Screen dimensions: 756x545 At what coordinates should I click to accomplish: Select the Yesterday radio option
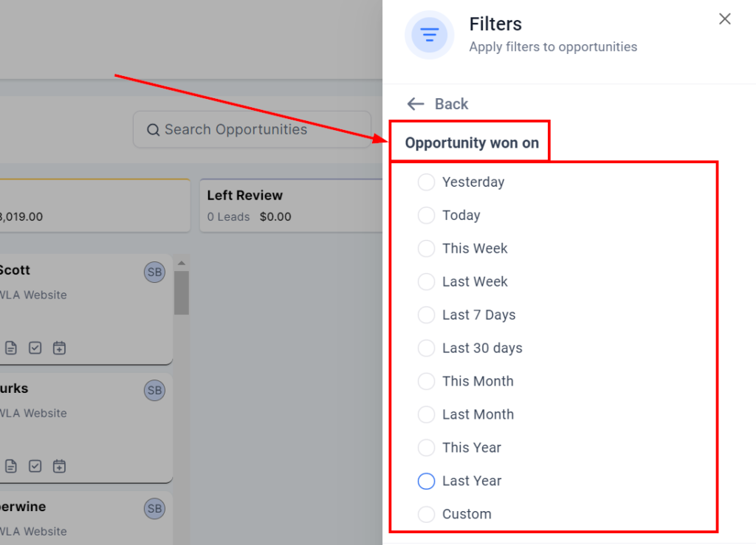click(x=426, y=182)
